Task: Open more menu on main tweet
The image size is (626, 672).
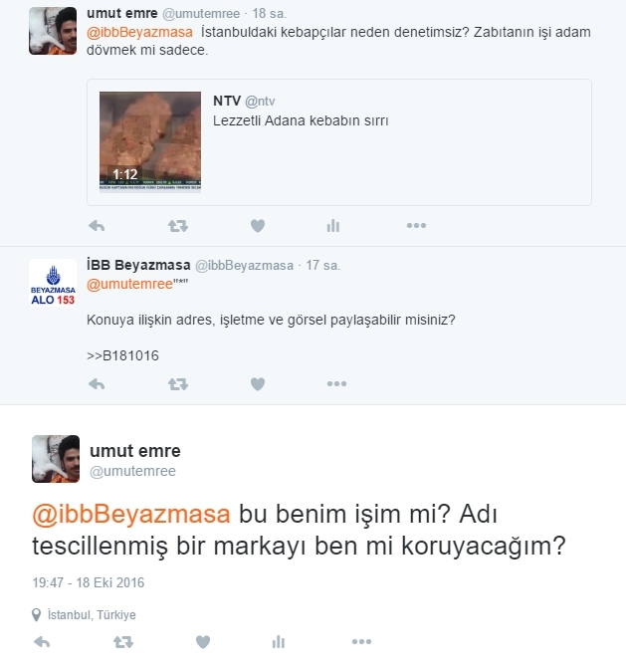Action: pyautogui.click(x=361, y=641)
